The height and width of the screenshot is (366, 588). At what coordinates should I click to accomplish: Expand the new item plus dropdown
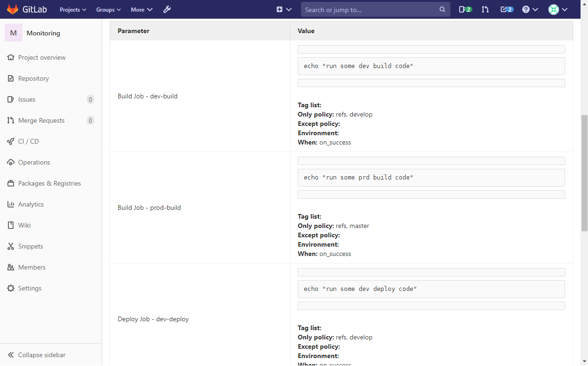click(284, 9)
